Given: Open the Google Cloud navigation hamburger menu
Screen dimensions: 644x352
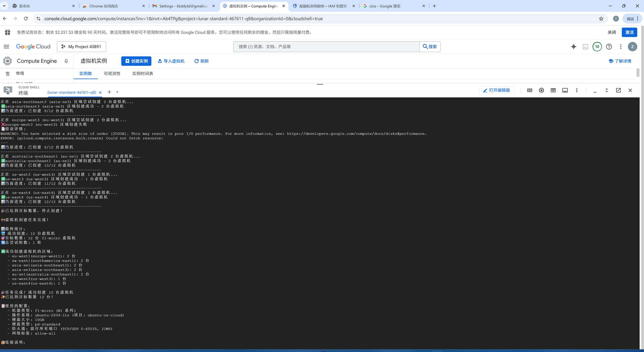Looking at the screenshot, I should point(6,47).
